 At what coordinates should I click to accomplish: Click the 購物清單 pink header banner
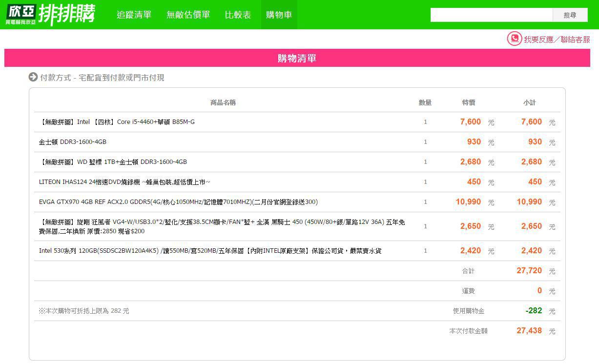point(297,58)
